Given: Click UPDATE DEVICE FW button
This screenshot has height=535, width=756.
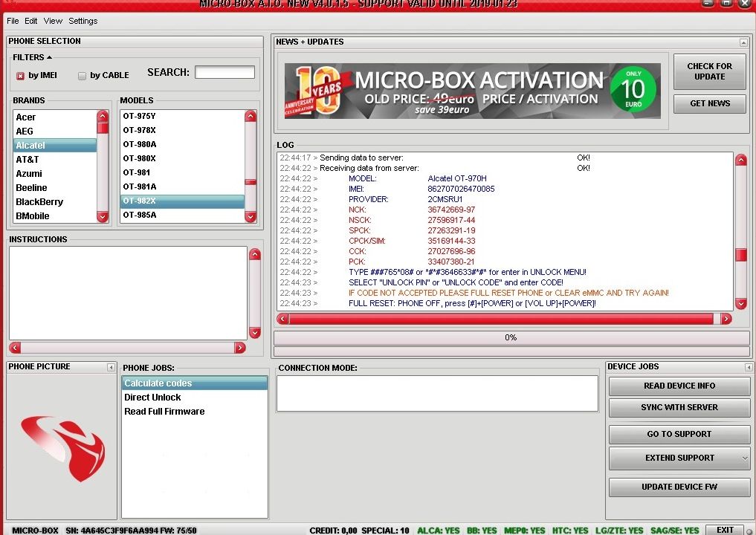Looking at the screenshot, I should (x=679, y=487).
